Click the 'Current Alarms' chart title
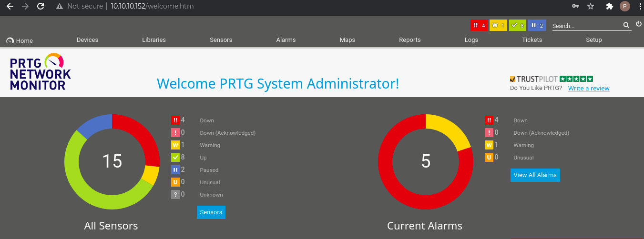 coord(425,226)
